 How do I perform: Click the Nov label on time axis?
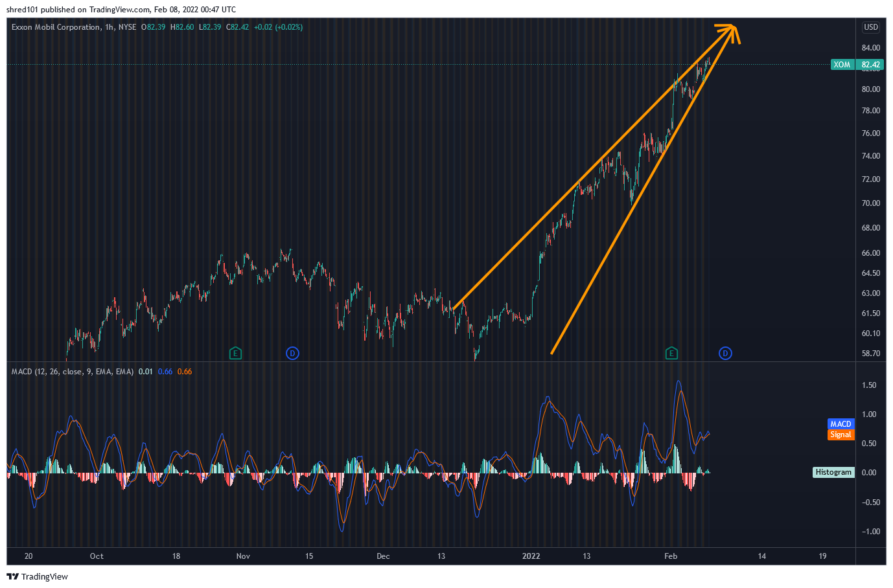243,556
